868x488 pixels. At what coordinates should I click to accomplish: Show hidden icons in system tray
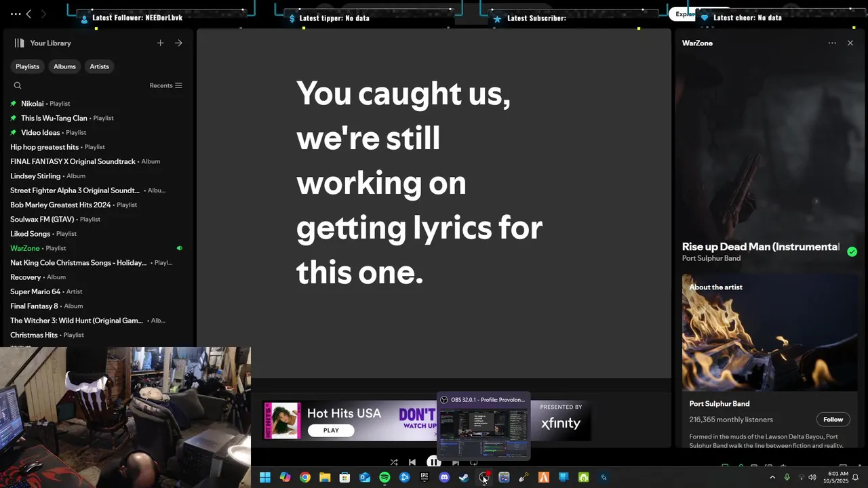coord(772,477)
